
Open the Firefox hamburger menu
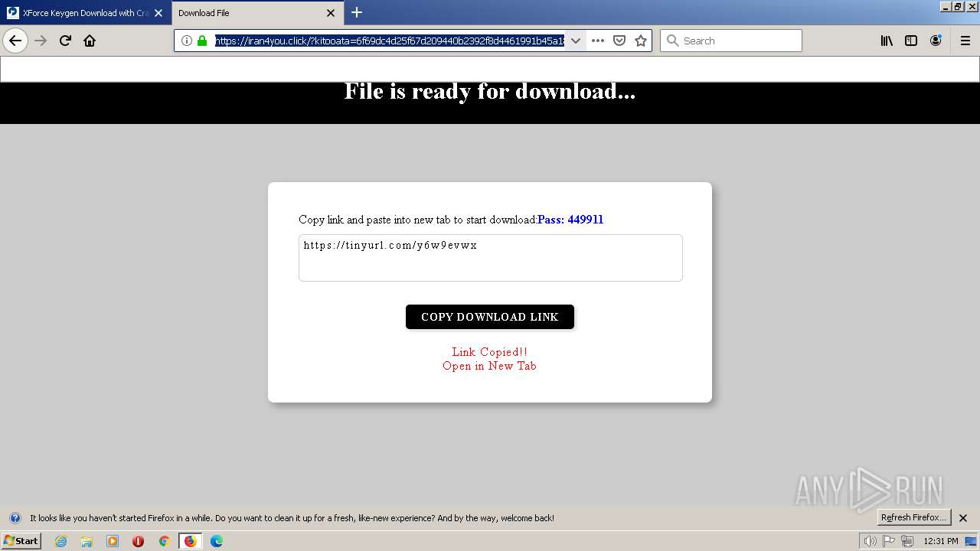(965, 41)
